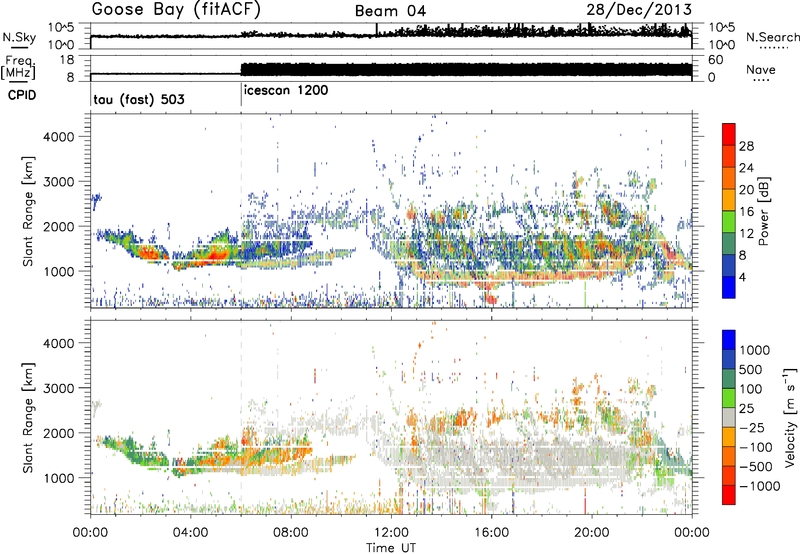Click the gray segment of Velocity color bar
Screen dimensions: 800x554
click(729, 417)
